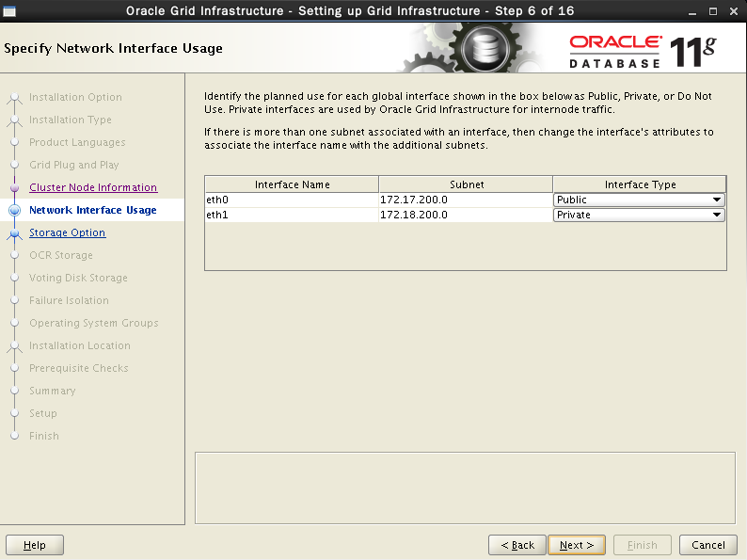
Task: Click the message area text box
Action: tap(465, 488)
